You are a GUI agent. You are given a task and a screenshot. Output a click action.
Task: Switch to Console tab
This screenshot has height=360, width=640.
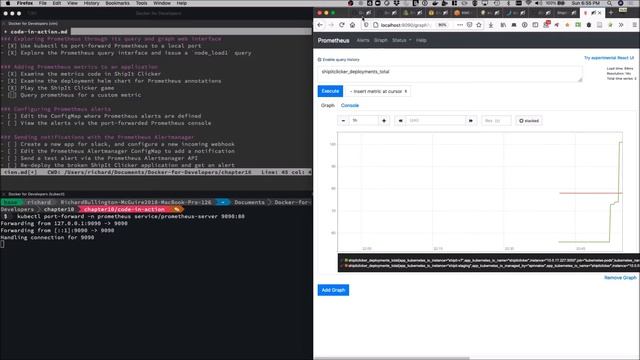pos(350,105)
